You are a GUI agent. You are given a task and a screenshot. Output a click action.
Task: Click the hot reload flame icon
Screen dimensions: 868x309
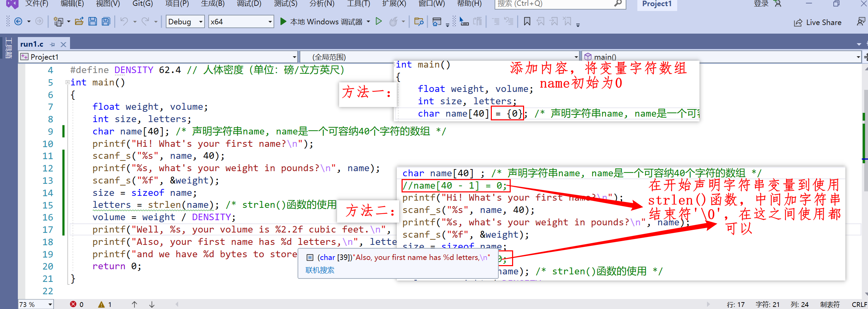pos(393,22)
